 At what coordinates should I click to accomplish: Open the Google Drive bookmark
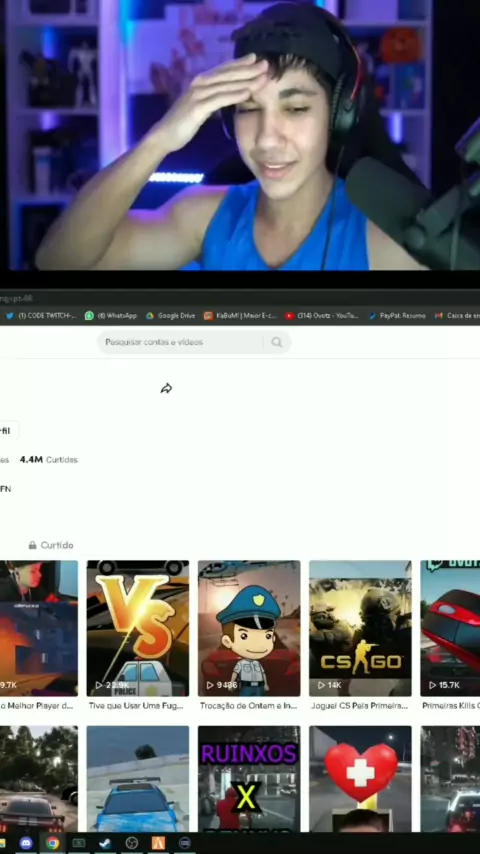click(x=170, y=315)
